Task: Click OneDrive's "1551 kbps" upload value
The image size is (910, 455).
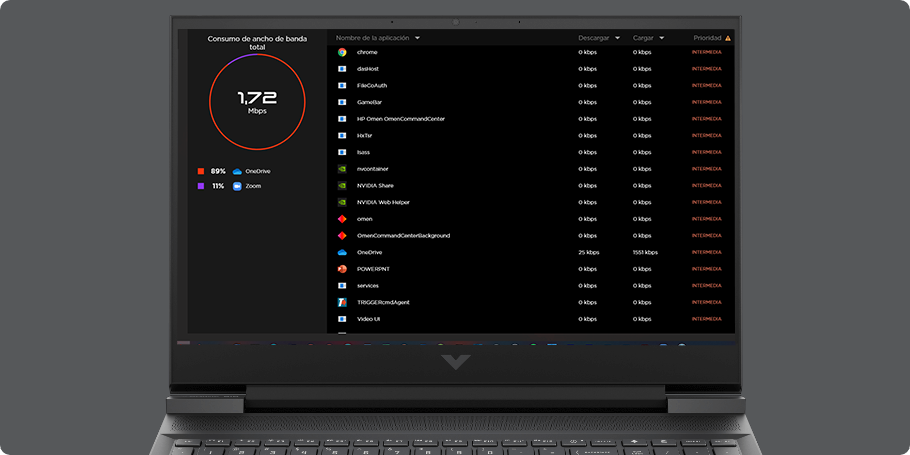Action: [645, 252]
